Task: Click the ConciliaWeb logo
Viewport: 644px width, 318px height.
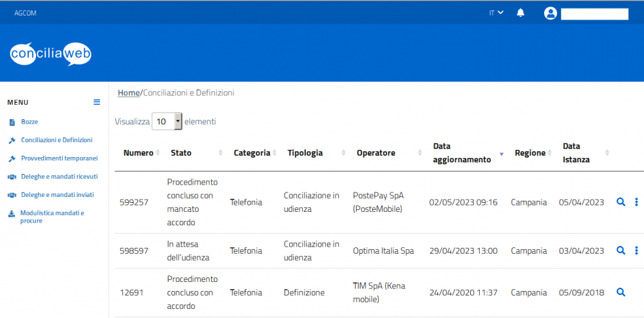Action: (51, 54)
